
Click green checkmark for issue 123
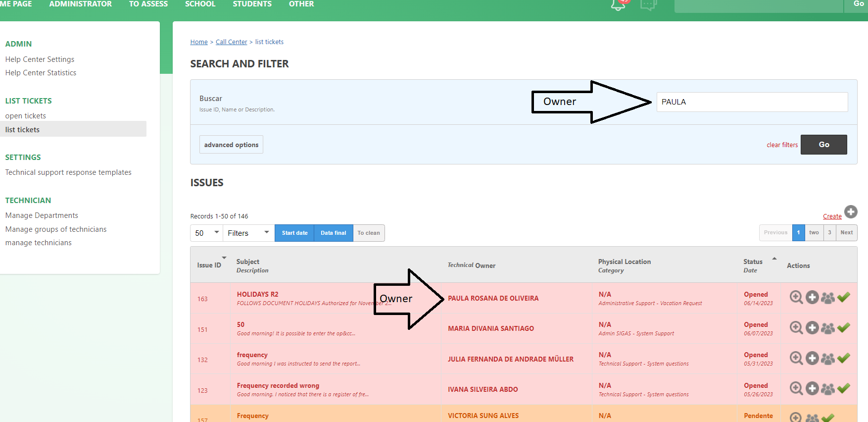pyautogui.click(x=844, y=388)
